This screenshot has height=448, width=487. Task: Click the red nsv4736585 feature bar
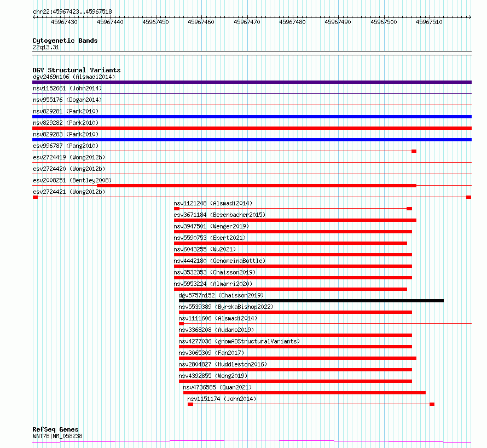[304, 393]
